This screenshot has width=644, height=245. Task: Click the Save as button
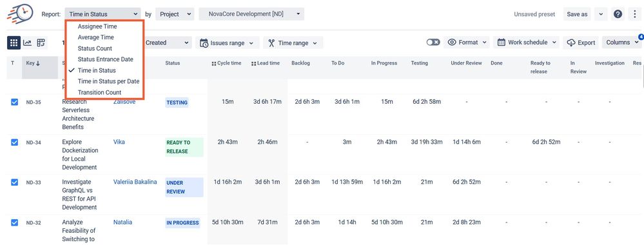[577, 14]
